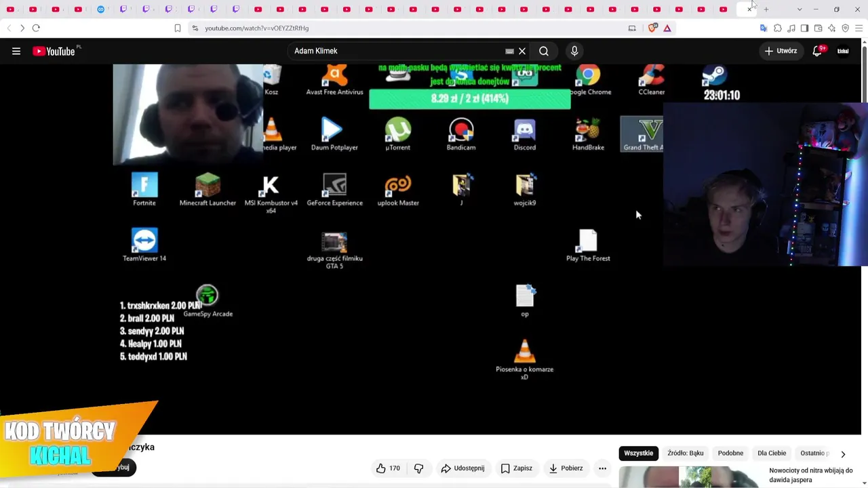This screenshot has width=868, height=488.
Task: Click the Udostępnij share button
Action: click(x=462, y=468)
